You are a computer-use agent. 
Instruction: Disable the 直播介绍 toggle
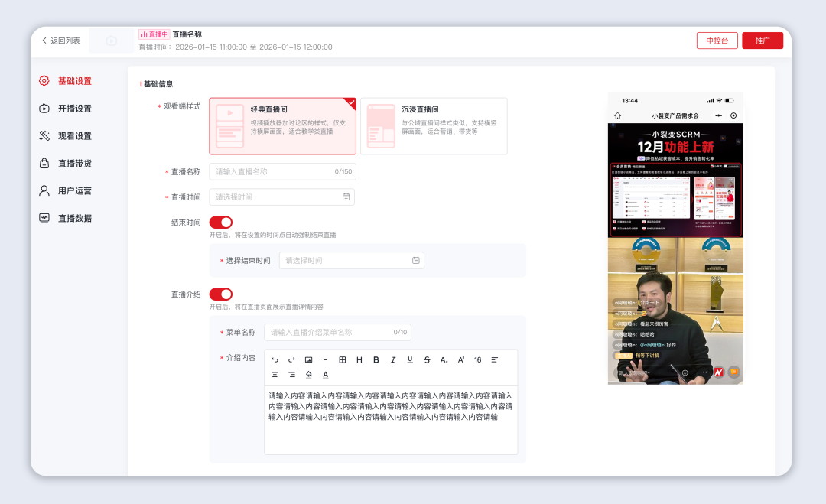coord(220,294)
